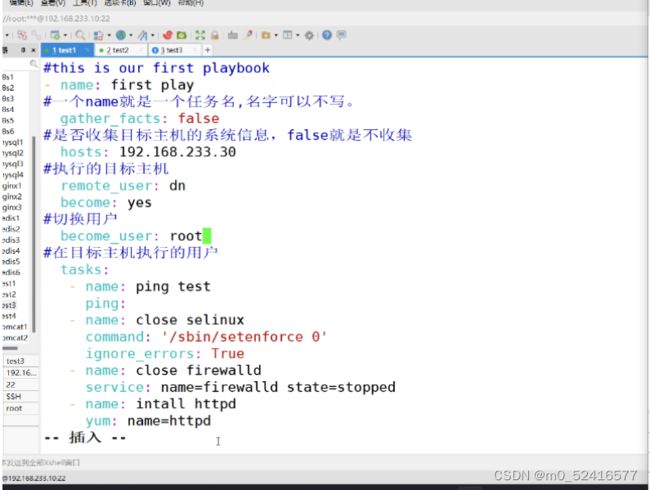Click the session list vertical scrollbar
The image size is (650, 490).
point(34,234)
